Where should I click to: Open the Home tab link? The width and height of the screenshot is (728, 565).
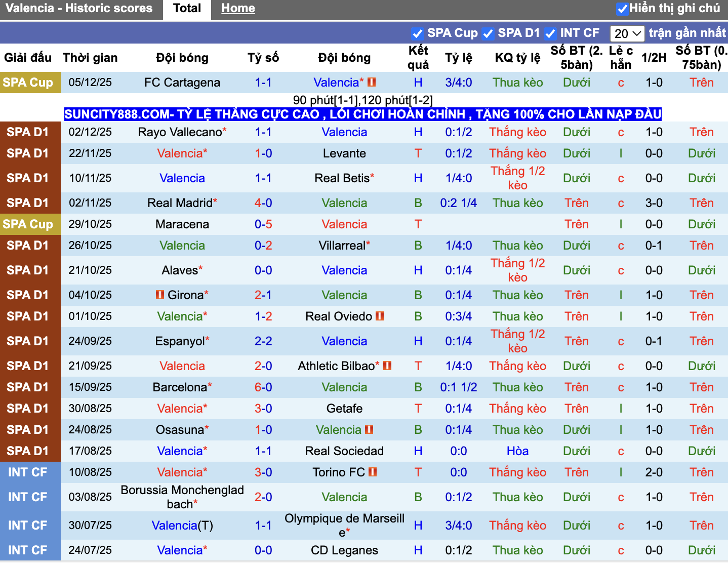pos(238,9)
